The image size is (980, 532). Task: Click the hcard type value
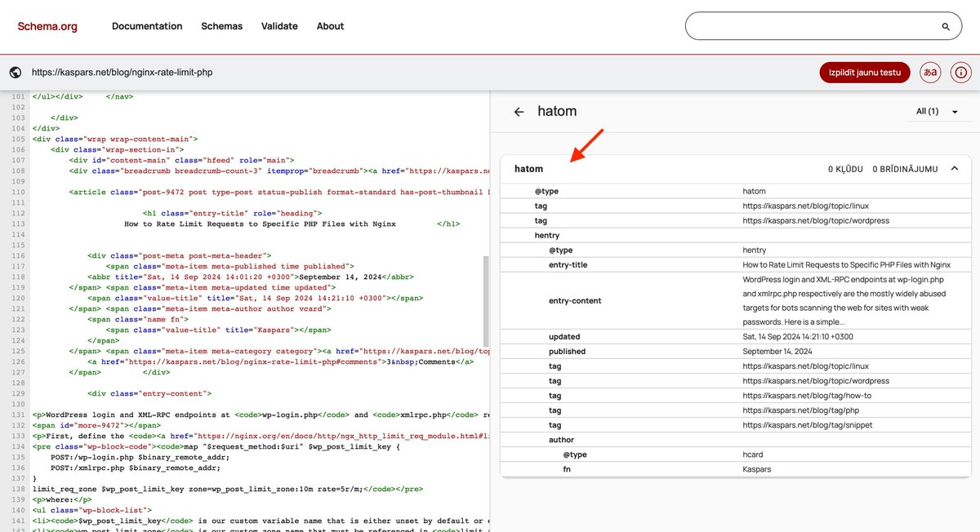[755, 454]
